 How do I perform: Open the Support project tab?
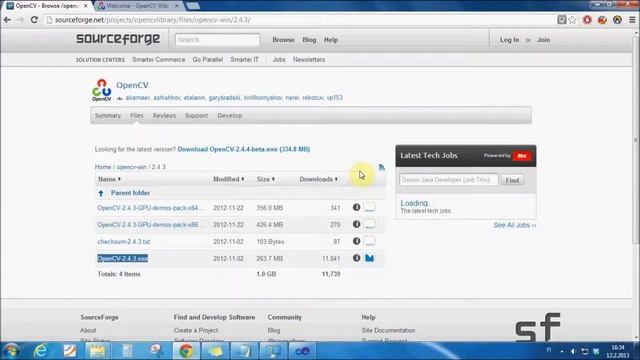point(196,116)
